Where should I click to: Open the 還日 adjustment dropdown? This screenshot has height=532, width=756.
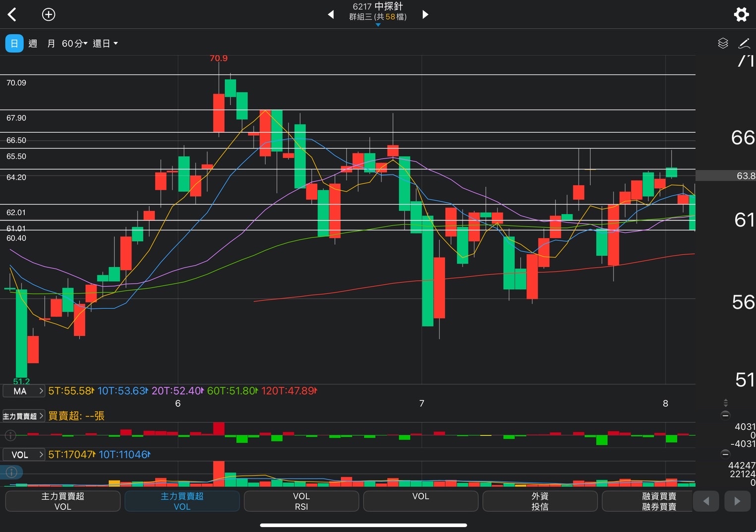pyautogui.click(x=105, y=44)
